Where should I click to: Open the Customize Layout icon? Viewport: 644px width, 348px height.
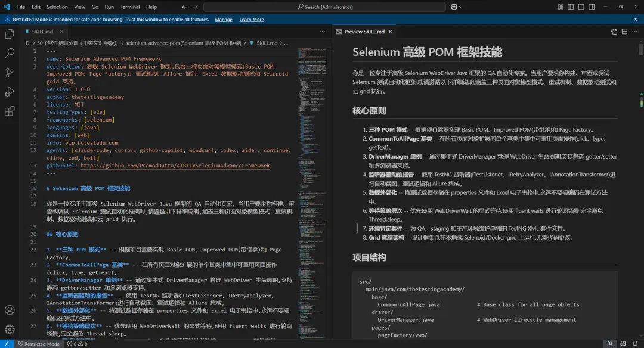(560, 7)
